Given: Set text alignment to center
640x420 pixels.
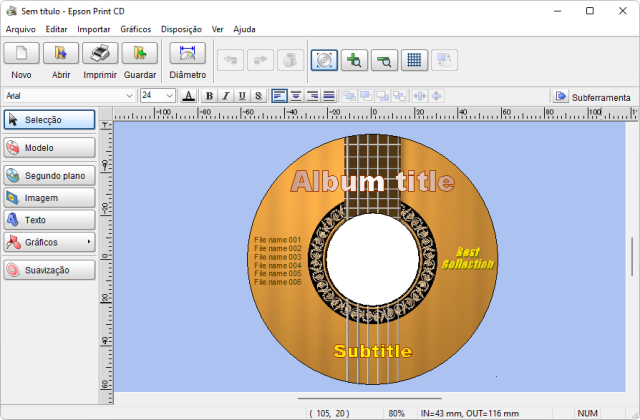Looking at the screenshot, I should click(x=296, y=96).
